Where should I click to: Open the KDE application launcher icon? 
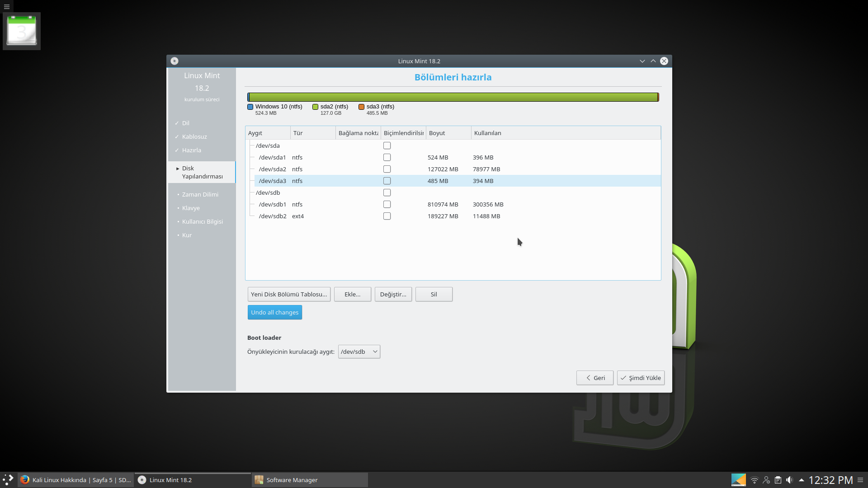point(8,480)
